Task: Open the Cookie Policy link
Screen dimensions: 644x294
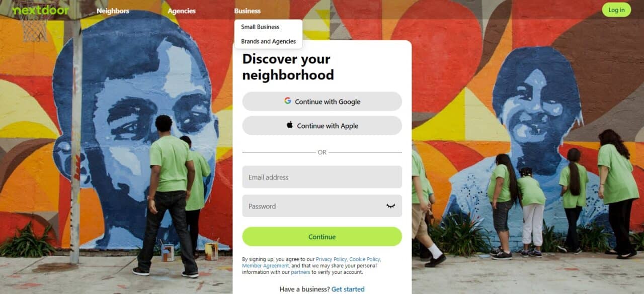Action: pos(365,259)
